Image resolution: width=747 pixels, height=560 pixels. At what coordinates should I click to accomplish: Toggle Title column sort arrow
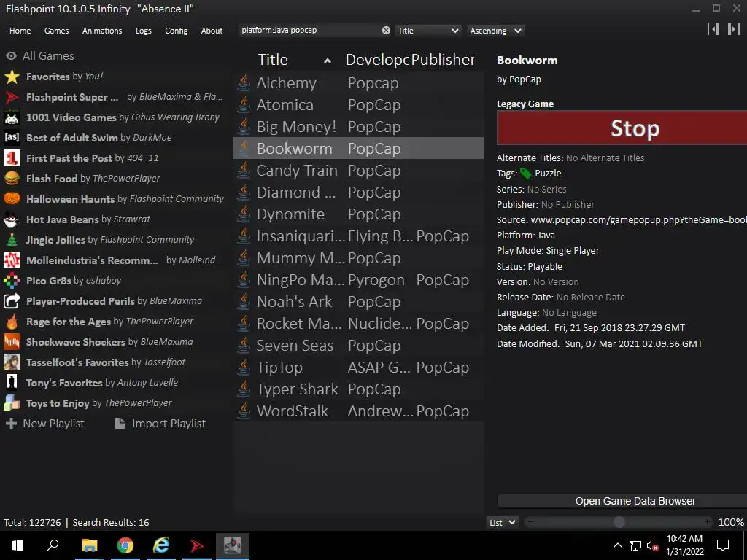click(328, 61)
